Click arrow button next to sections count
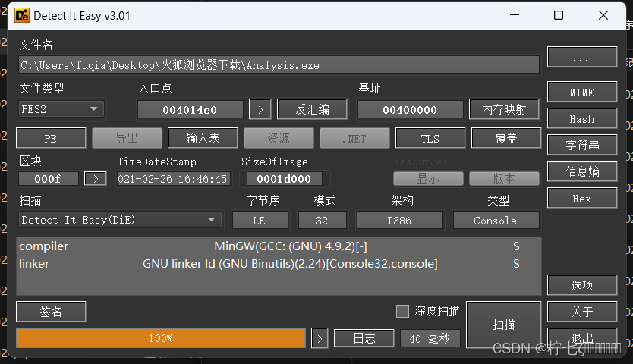The image size is (633, 364). point(96,178)
